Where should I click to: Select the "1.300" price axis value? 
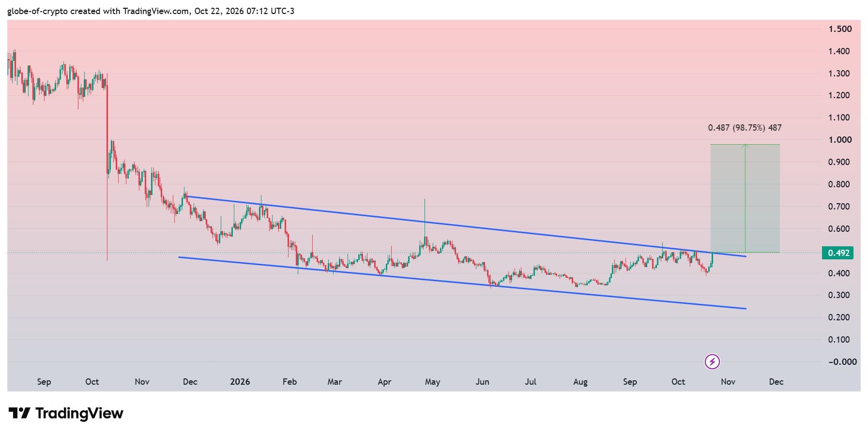coord(840,74)
